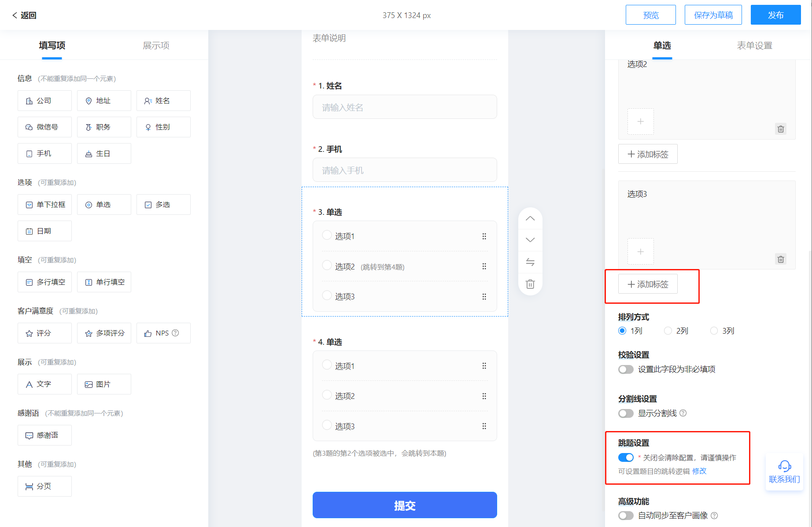Click the 请输入姓名 input field
The width and height of the screenshot is (812, 527).
point(405,107)
